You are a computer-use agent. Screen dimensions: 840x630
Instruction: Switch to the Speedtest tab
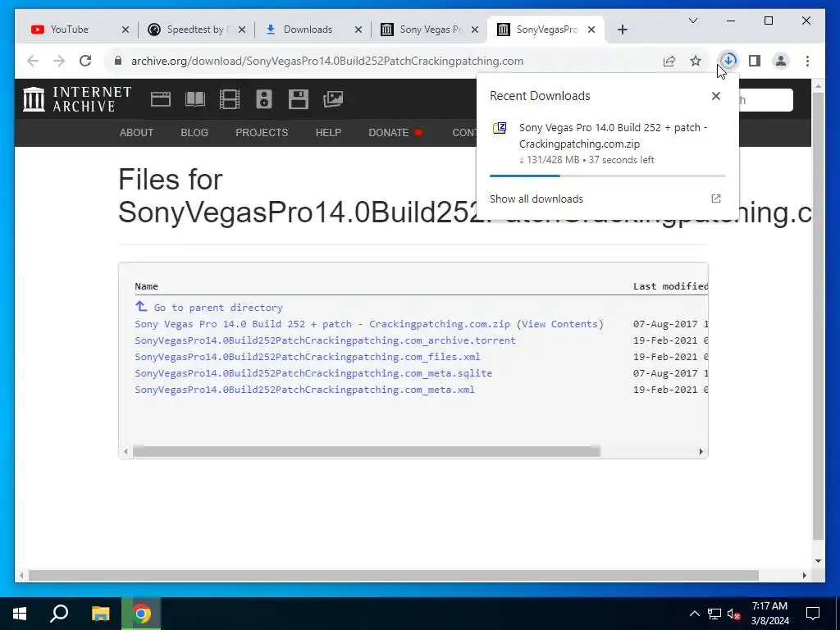tap(194, 30)
